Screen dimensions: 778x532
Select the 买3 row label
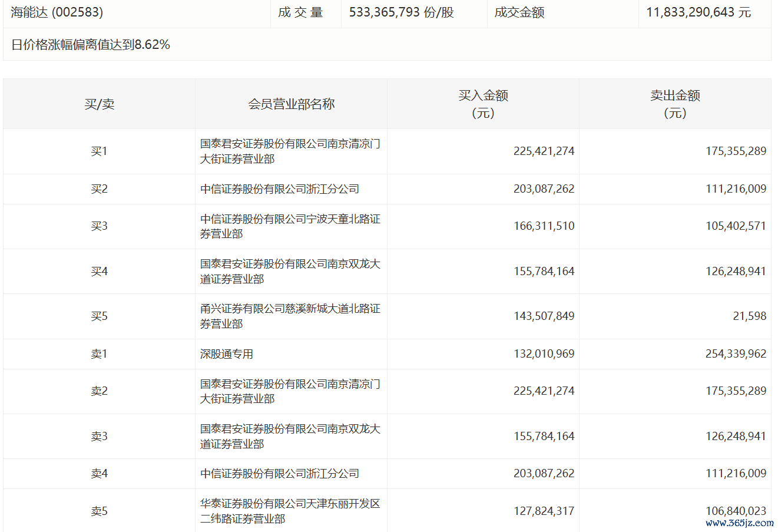pyautogui.click(x=100, y=226)
